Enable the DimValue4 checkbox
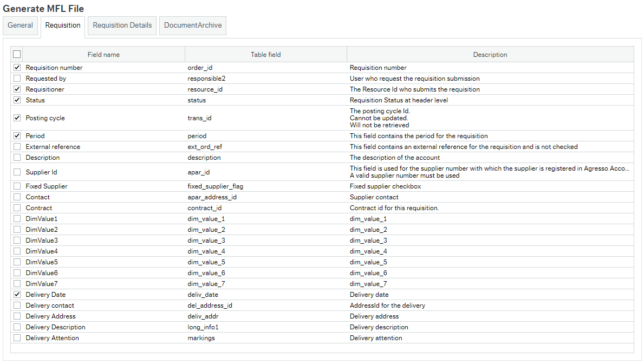The width and height of the screenshot is (644, 364). click(x=17, y=251)
